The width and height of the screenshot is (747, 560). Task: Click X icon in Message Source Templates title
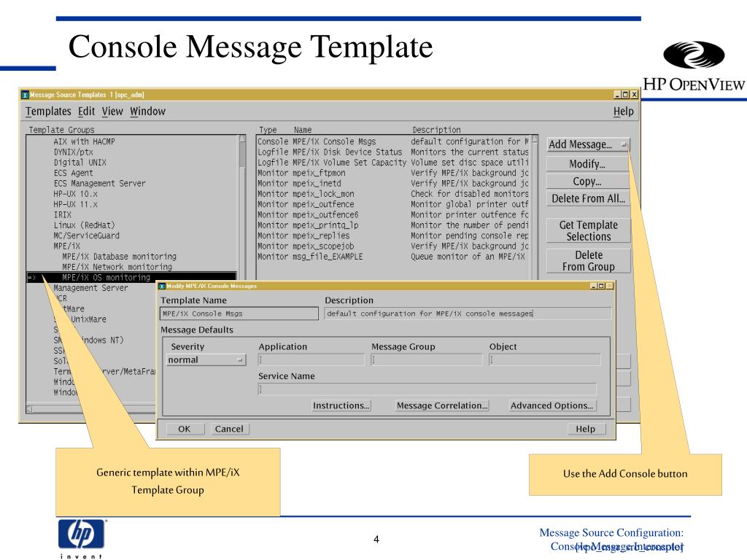pyautogui.click(x=25, y=95)
